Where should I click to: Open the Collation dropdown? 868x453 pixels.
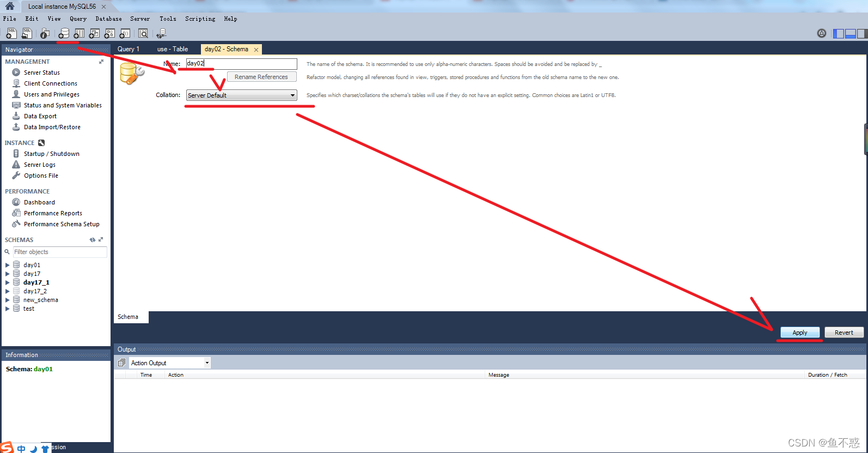point(242,95)
